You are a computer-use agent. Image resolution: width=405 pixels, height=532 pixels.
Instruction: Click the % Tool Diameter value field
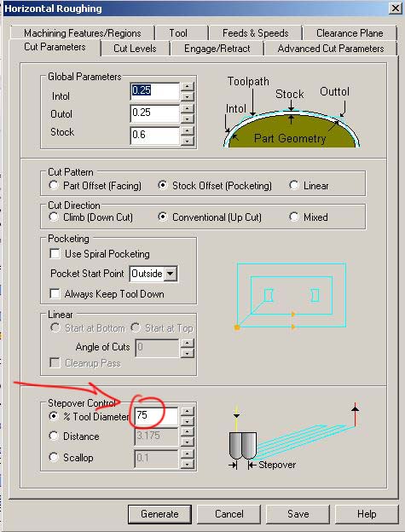point(156,416)
